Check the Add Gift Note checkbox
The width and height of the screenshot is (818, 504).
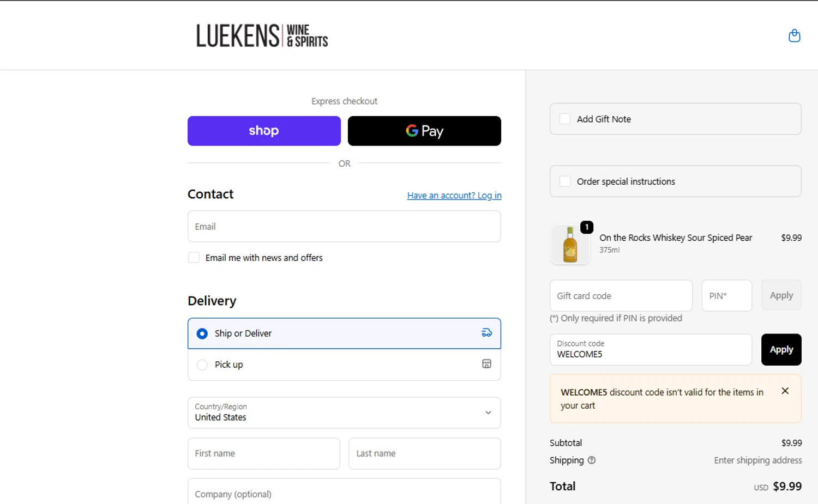point(565,119)
